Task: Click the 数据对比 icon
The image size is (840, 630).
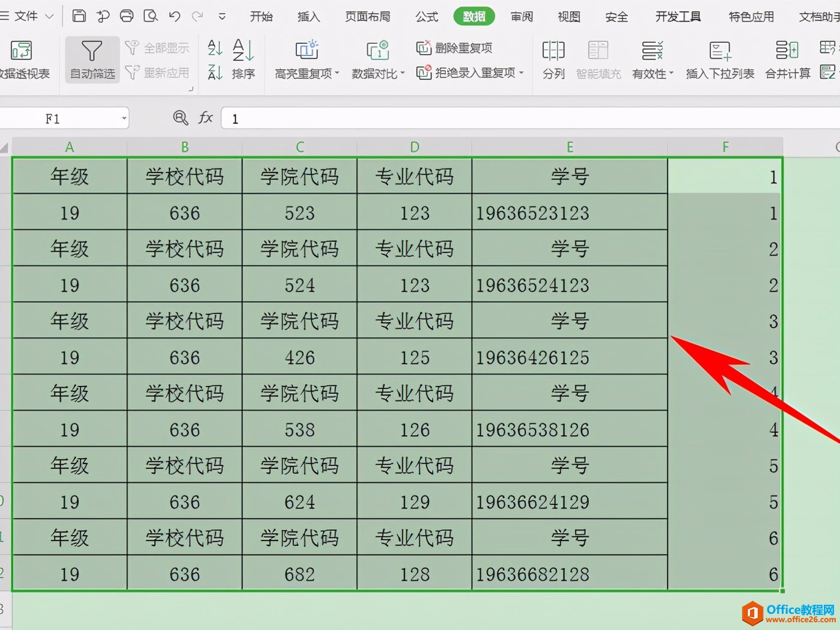Action: (x=377, y=50)
